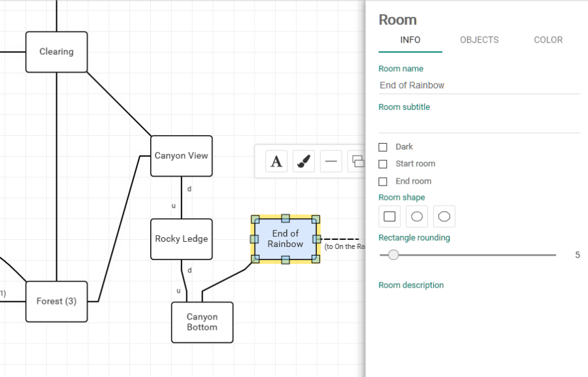Switch to the OBJECTS tab
The image size is (588, 377).
tap(480, 40)
